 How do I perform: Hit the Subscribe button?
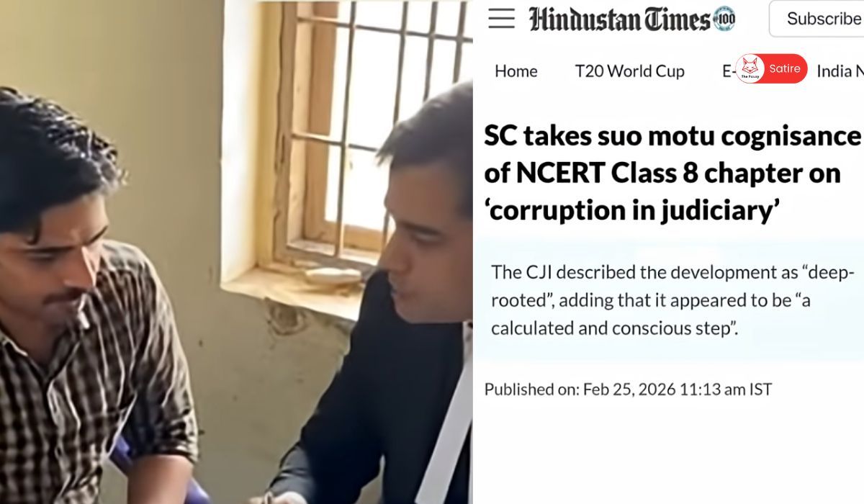coord(819,19)
